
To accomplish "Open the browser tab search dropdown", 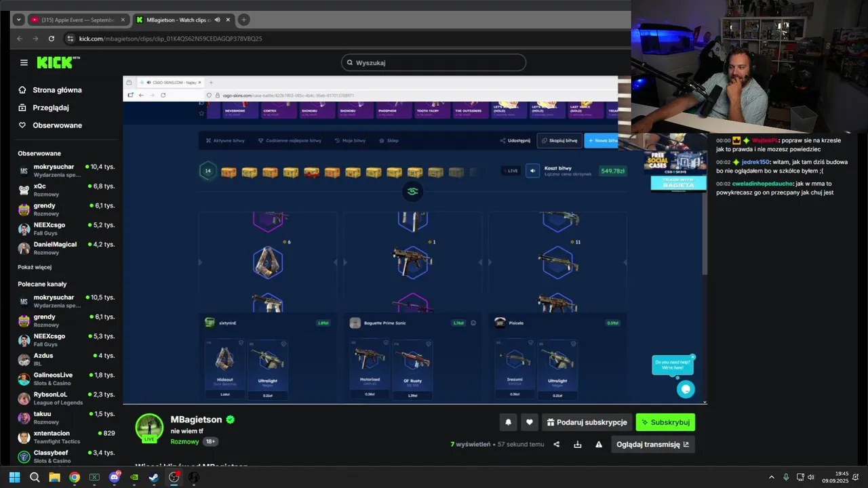I will point(18,20).
